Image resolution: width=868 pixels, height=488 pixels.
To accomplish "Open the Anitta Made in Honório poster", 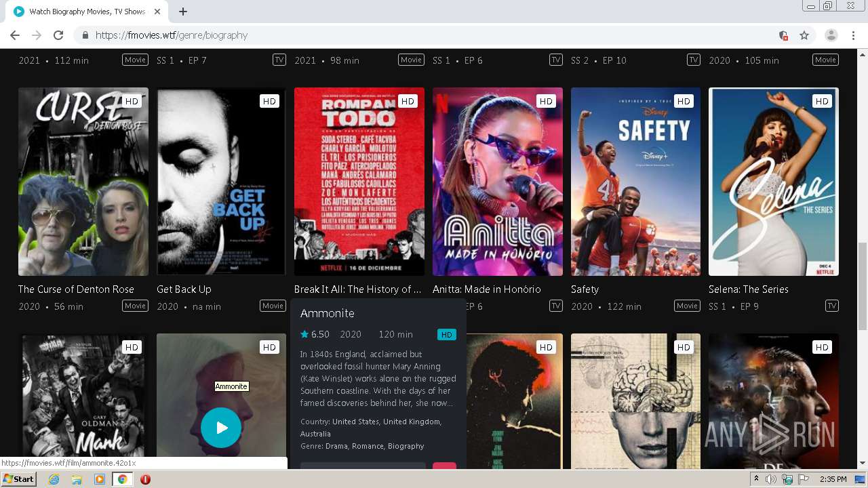I will click(x=498, y=182).
